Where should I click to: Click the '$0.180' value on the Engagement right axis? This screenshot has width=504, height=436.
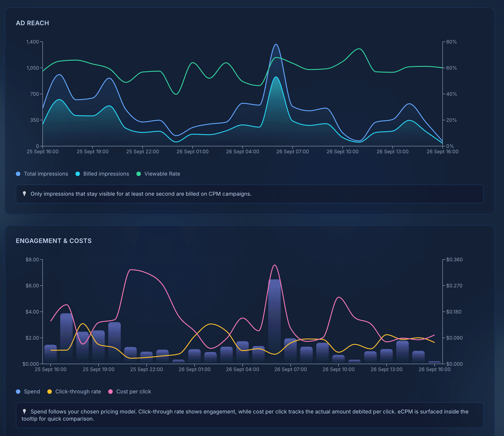[454, 312]
